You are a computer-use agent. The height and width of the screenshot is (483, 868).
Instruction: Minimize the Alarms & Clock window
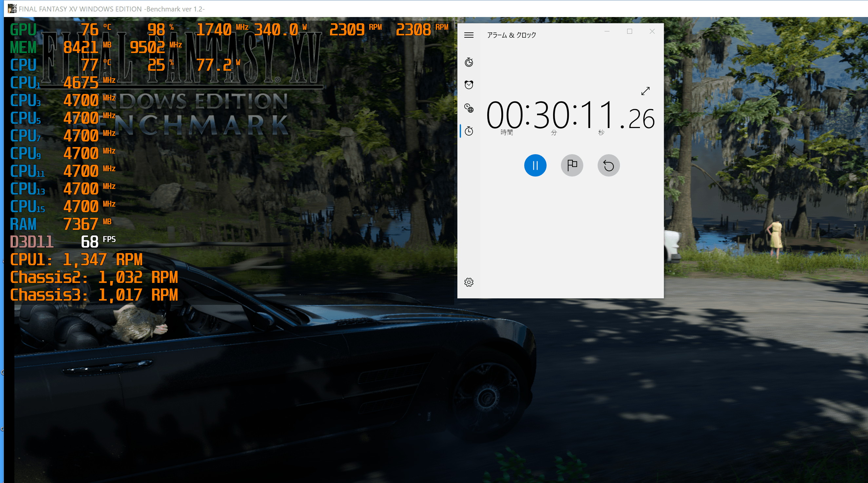point(607,31)
